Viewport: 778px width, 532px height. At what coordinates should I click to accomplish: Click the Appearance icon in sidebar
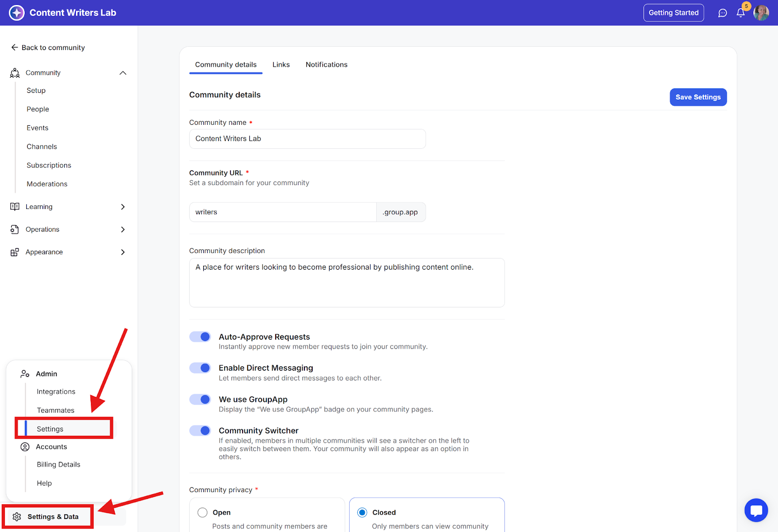point(15,252)
